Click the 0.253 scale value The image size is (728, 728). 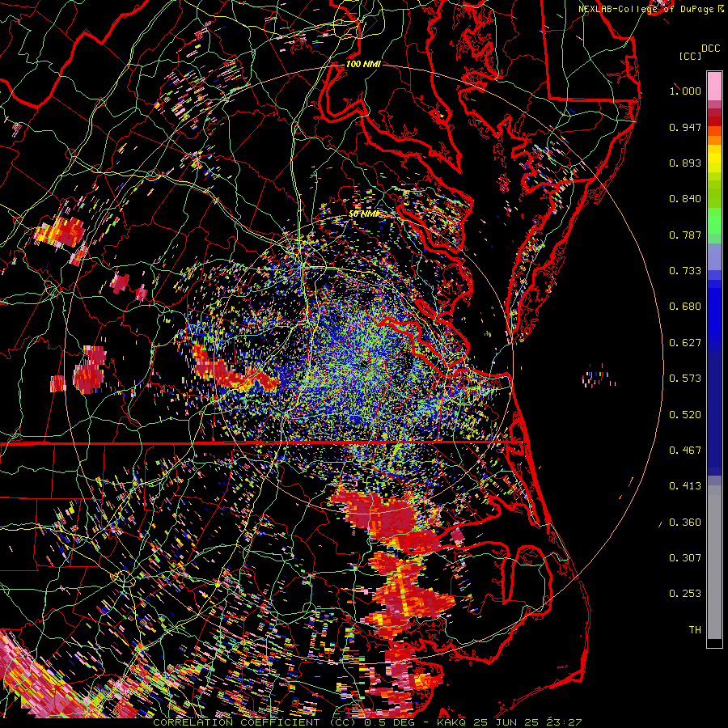(685, 594)
